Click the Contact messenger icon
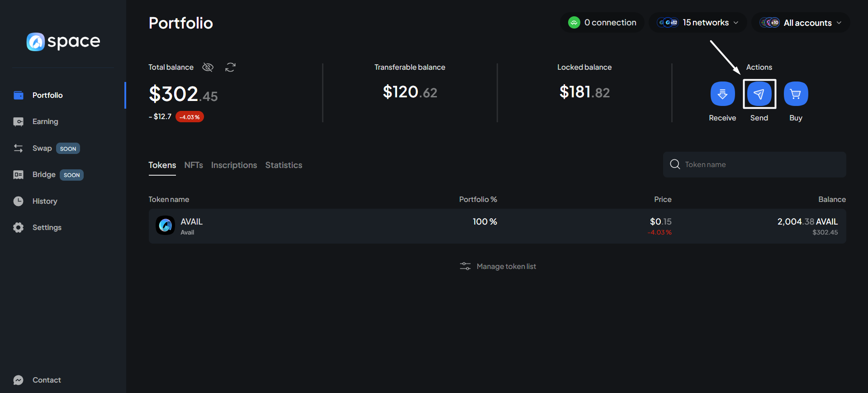Image resolution: width=868 pixels, height=393 pixels. (19, 380)
